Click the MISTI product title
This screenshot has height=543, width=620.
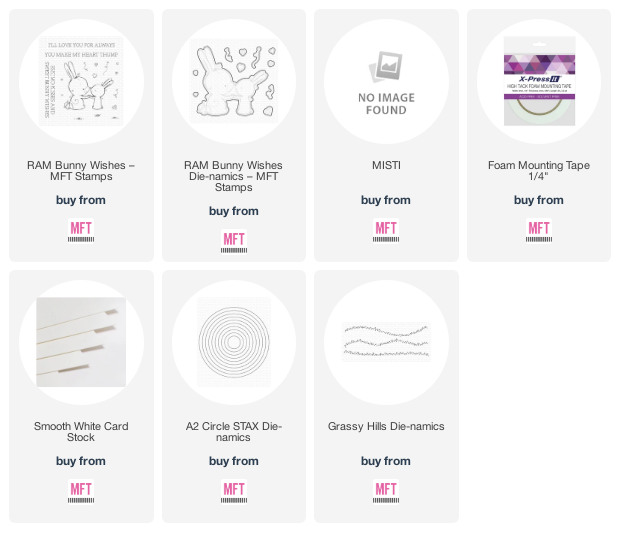click(386, 165)
